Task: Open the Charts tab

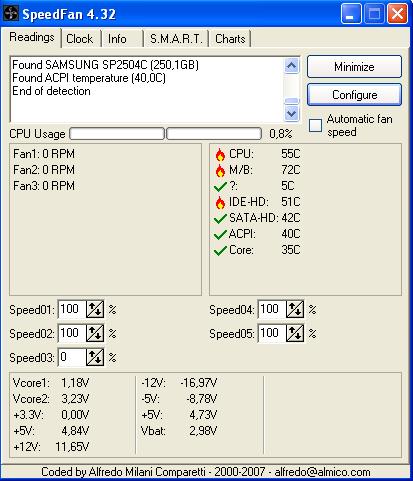Action: (230, 39)
